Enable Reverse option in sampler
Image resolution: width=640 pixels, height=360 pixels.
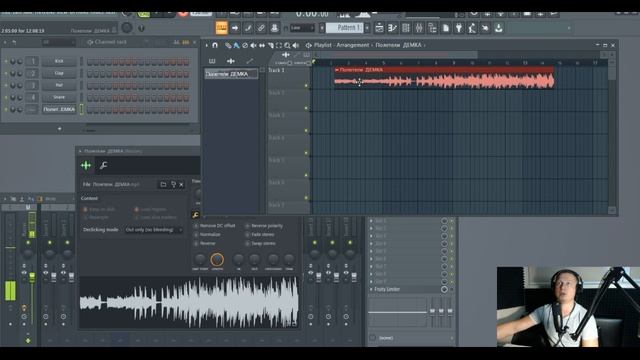coord(204,243)
